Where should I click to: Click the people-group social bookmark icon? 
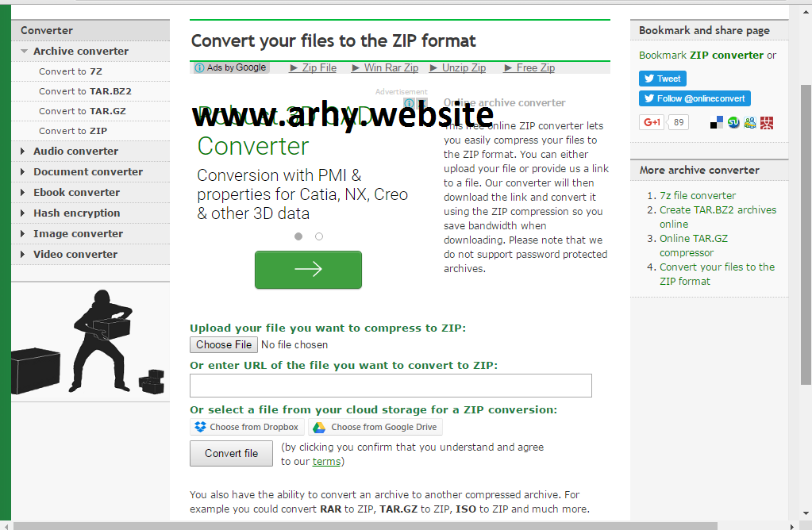tap(750, 123)
